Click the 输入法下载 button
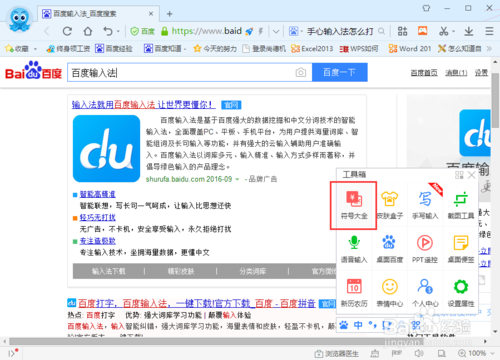500x360 pixels. pyautogui.click(x=109, y=271)
